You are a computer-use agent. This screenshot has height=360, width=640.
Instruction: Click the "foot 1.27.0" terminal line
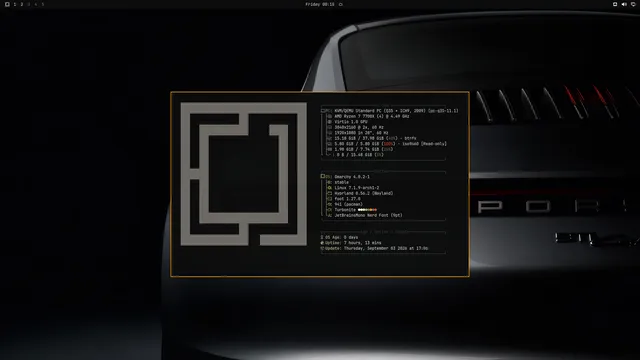(347, 199)
